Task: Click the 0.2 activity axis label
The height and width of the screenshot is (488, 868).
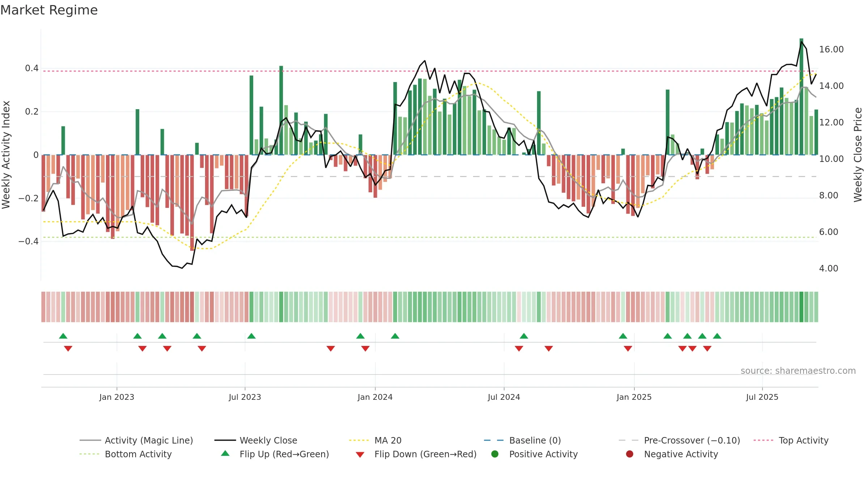Action: click(32, 112)
